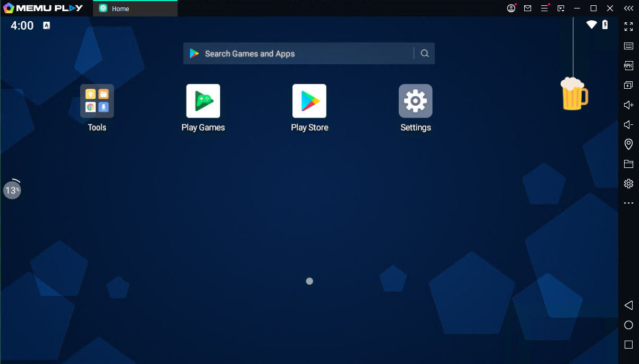Open the hamburger menu in the title bar

pyautogui.click(x=544, y=8)
